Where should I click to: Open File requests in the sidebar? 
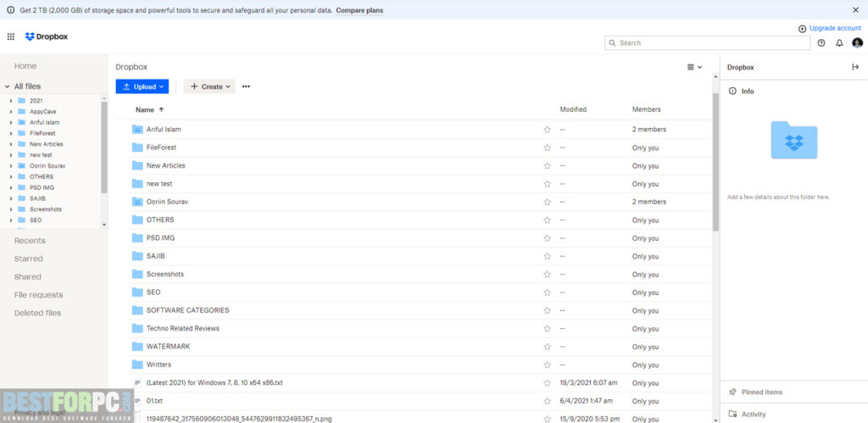(x=39, y=295)
